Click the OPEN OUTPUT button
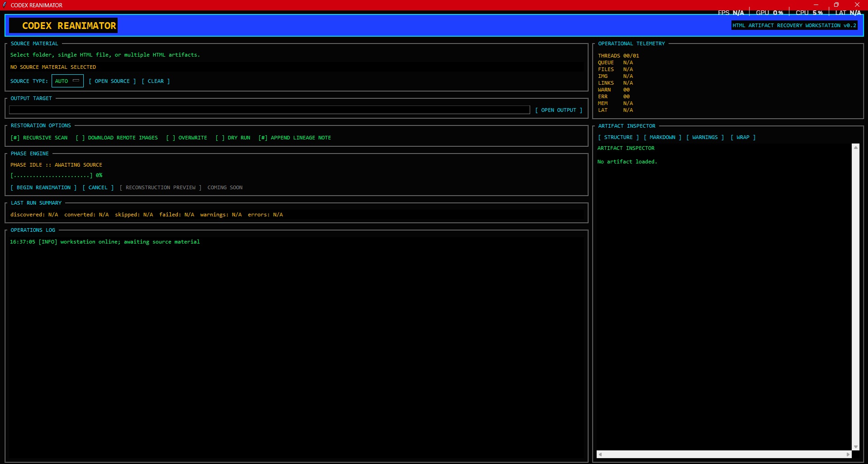Viewport: 868px width, 464px height. click(x=559, y=110)
